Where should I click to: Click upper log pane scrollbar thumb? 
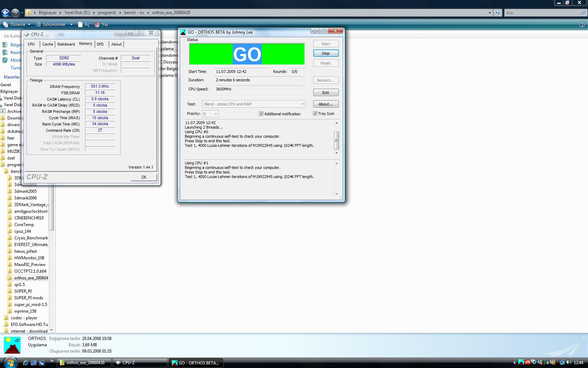point(336,140)
